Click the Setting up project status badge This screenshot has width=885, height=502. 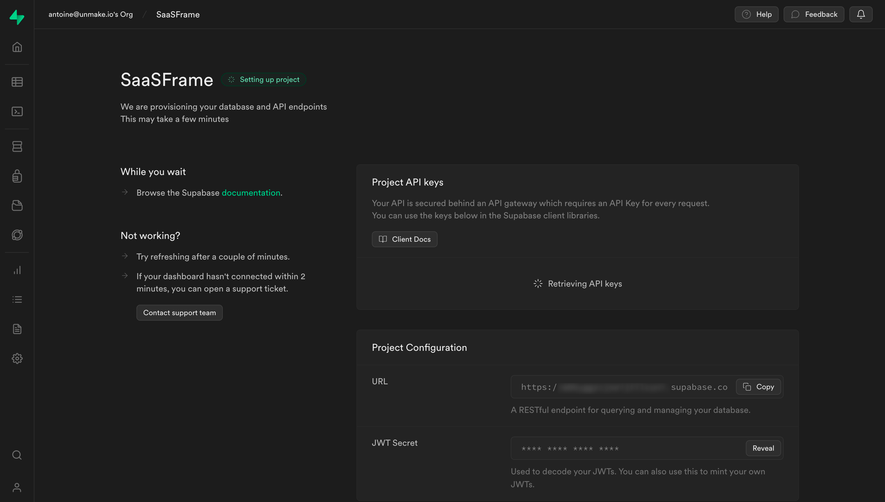click(264, 80)
